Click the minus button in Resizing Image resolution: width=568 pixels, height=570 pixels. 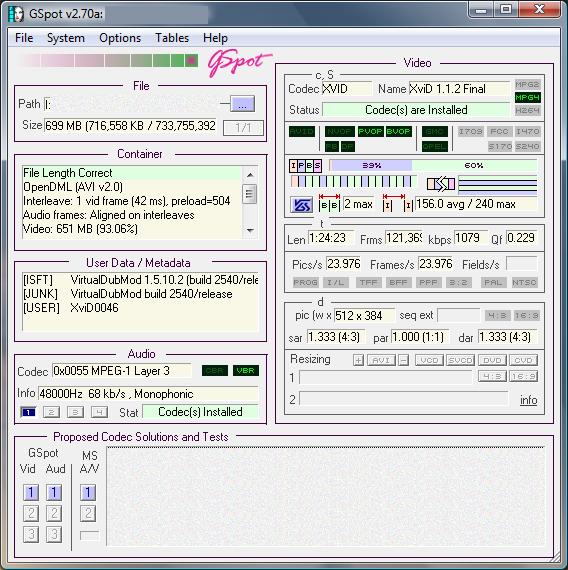[x=403, y=360]
